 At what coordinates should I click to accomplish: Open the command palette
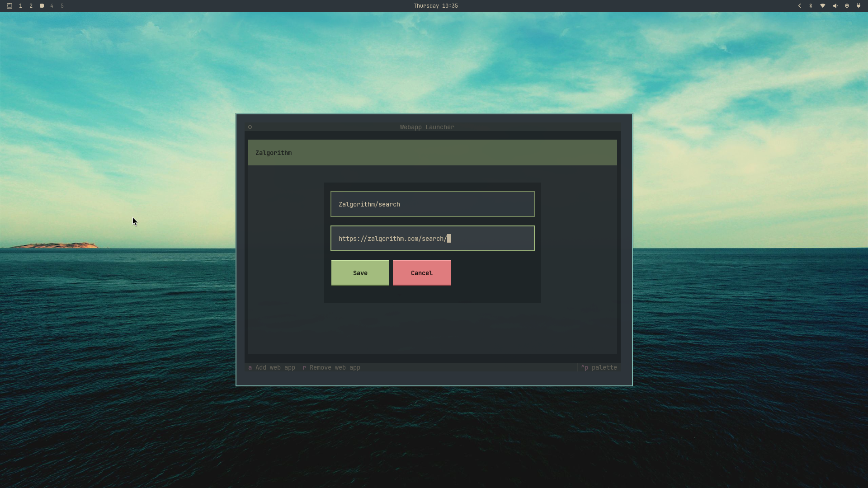point(599,367)
